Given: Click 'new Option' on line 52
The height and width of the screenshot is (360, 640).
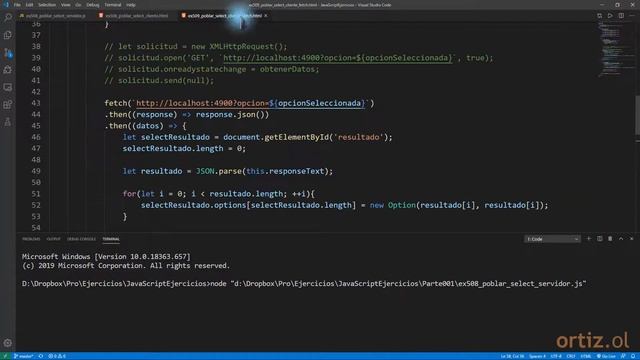Looking at the screenshot, I should [x=392, y=205].
